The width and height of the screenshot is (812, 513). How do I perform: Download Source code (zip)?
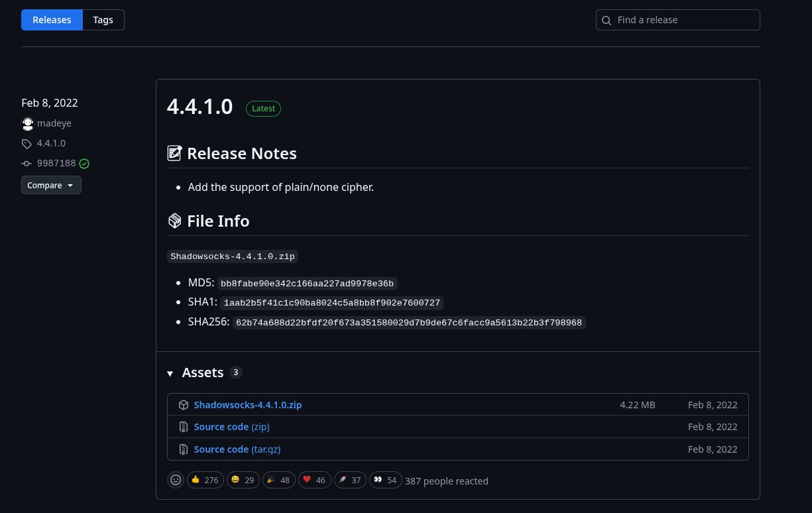pos(232,427)
